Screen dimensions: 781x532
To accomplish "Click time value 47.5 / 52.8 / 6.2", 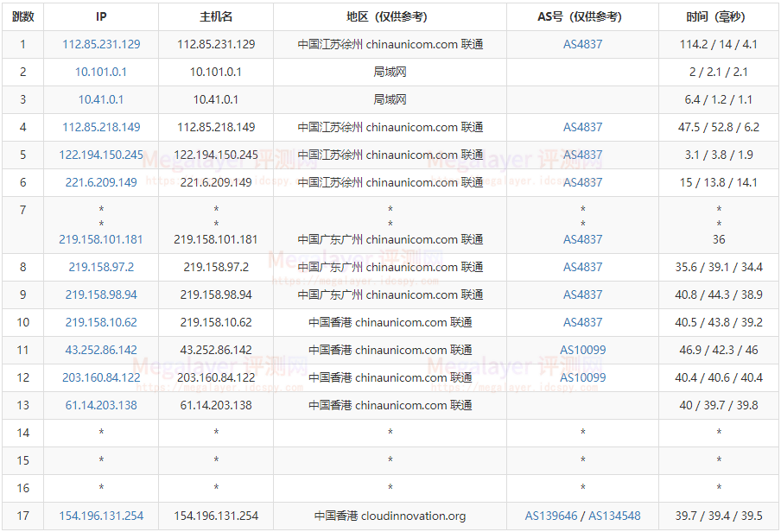I will click(x=719, y=127).
